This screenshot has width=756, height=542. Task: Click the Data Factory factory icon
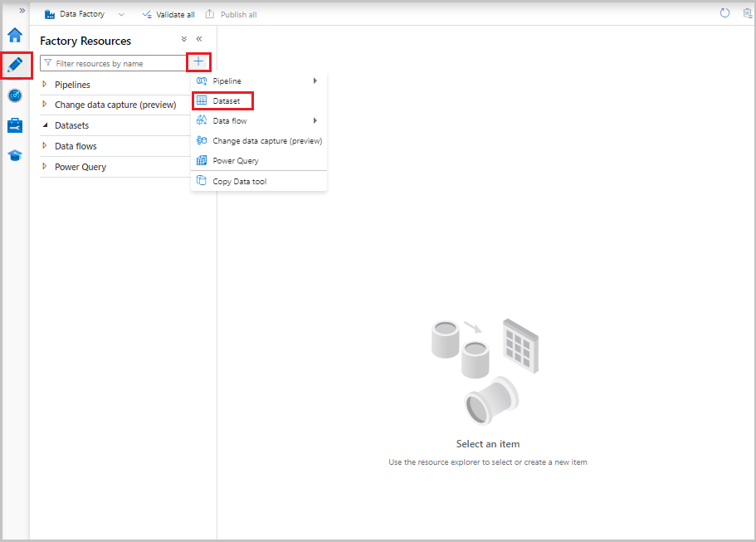pos(50,14)
